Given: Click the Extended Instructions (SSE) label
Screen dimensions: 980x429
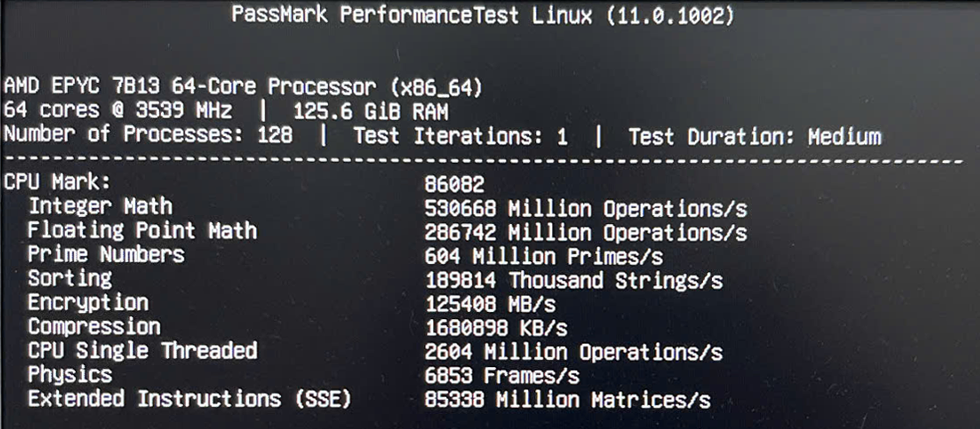Looking at the screenshot, I should coord(189,399).
